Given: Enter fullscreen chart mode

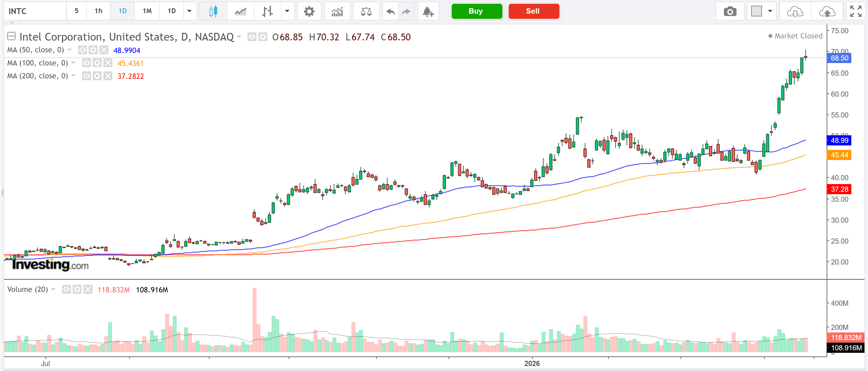Looking at the screenshot, I should coord(856,11).
